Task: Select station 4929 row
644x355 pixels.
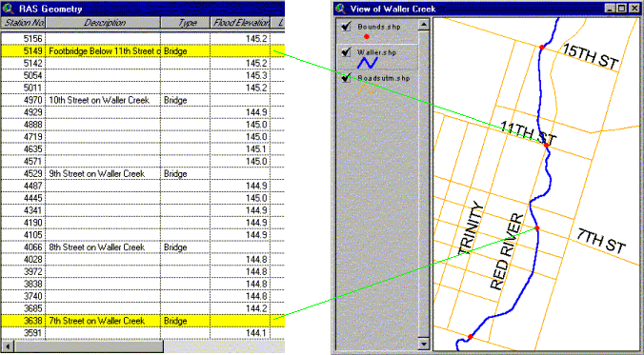Action: coord(143,112)
